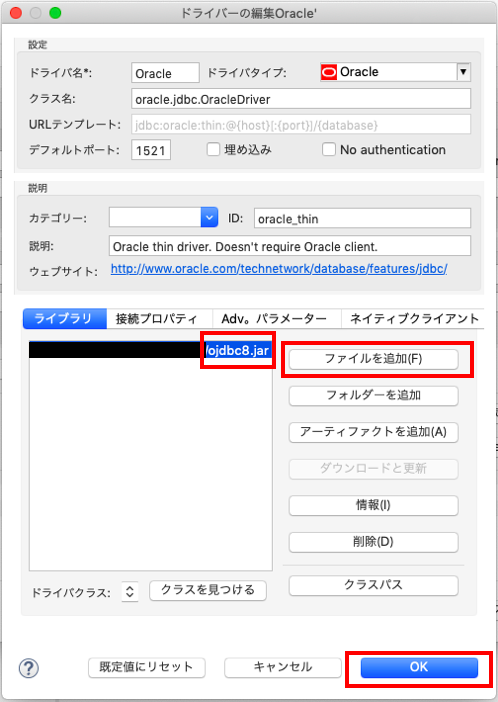Open the ネイティブクライアント tab
Viewport: 498px width, 702px height.
[x=413, y=318]
